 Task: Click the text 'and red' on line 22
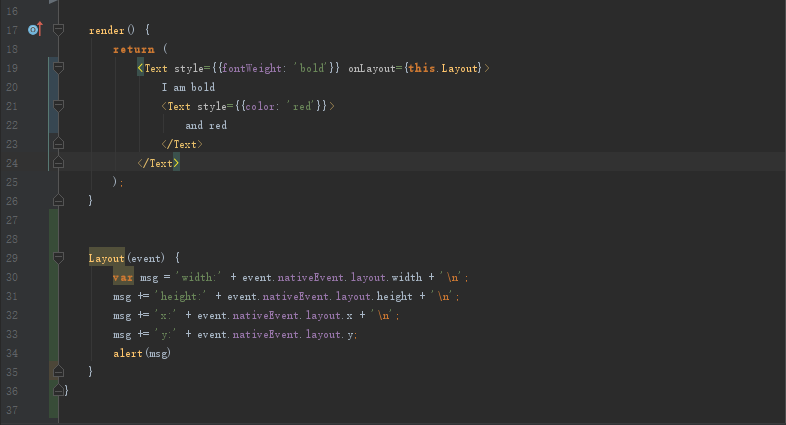pyautogui.click(x=206, y=125)
